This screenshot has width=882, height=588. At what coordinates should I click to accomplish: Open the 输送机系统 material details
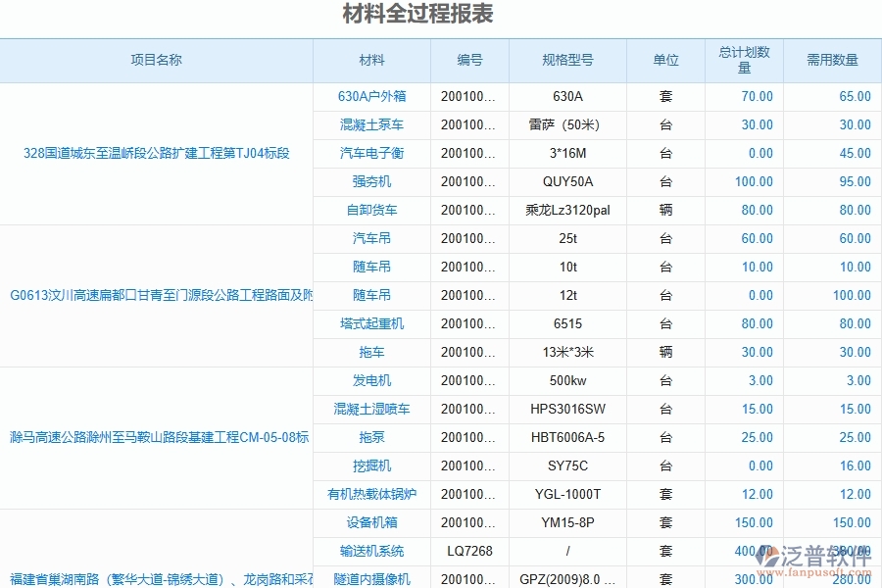(370, 551)
